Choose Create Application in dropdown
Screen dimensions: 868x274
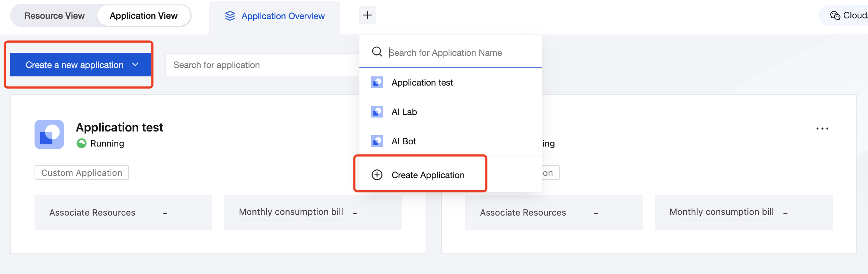(x=428, y=175)
